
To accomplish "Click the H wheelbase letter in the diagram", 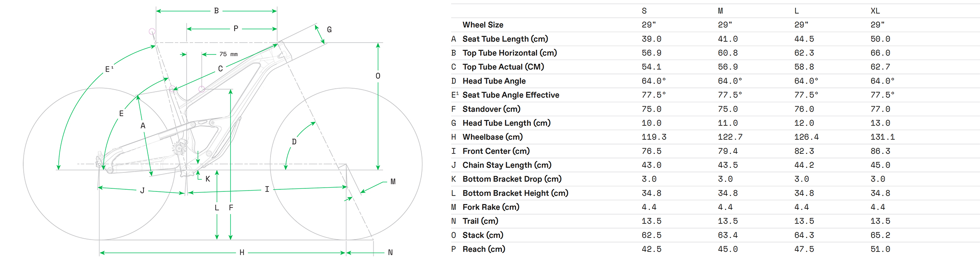I will point(242,253).
